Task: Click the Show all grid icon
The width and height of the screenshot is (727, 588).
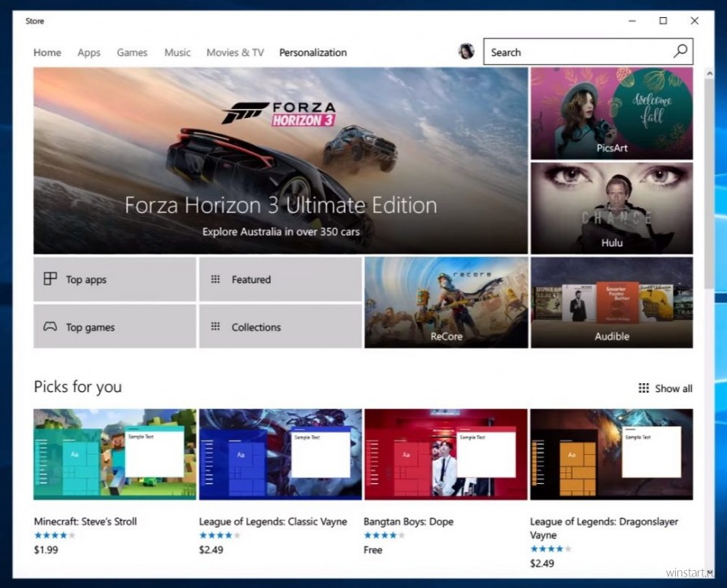Action: [x=643, y=388]
